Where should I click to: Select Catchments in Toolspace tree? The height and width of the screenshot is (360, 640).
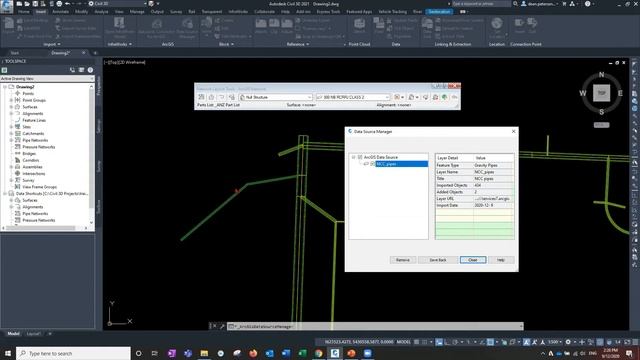33,133
